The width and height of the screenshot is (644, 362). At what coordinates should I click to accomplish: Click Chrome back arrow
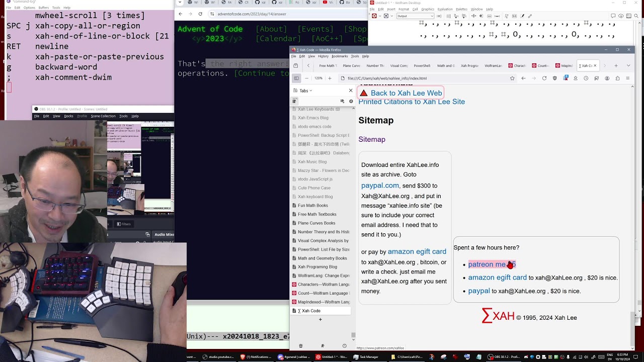tap(181, 14)
